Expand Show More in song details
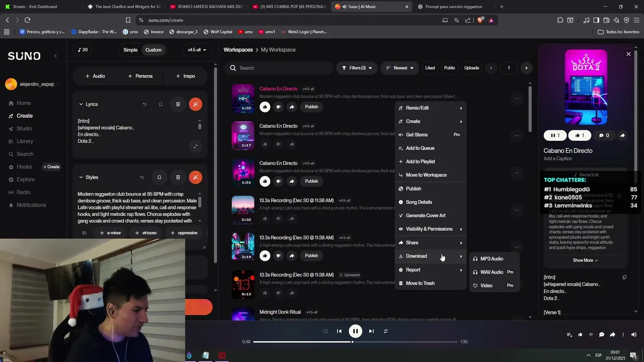Viewport: 644px width, 362px height. coord(585,260)
